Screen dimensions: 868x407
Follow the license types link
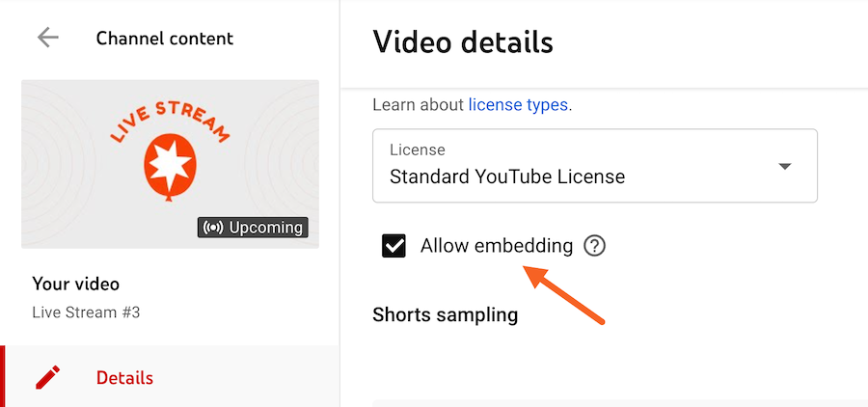(518, 104)
